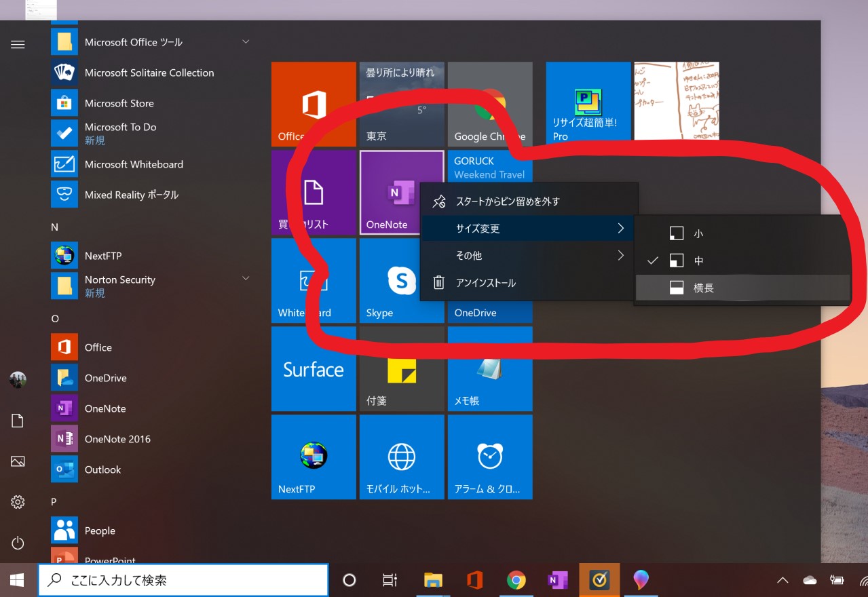Click the Windows Start button

coord(18,580)
